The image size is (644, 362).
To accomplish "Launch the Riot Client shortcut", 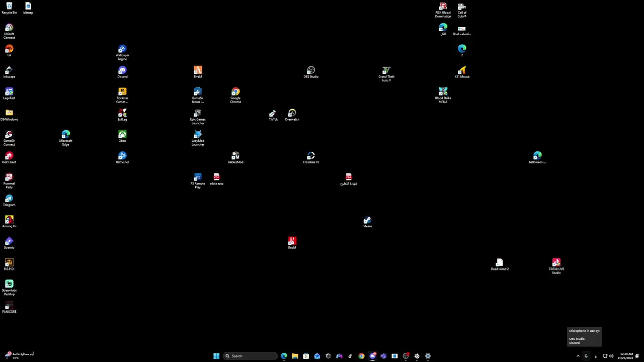I will tap(9, 158).
